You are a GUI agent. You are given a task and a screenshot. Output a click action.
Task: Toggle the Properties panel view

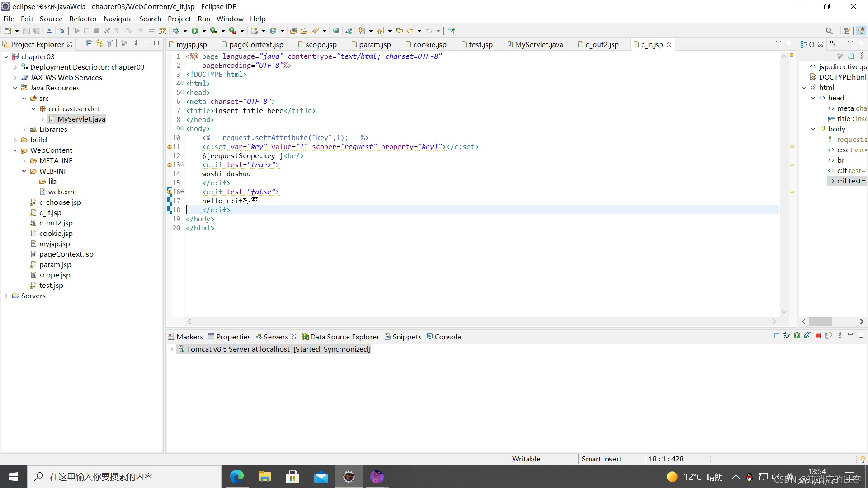coord(232,337)
